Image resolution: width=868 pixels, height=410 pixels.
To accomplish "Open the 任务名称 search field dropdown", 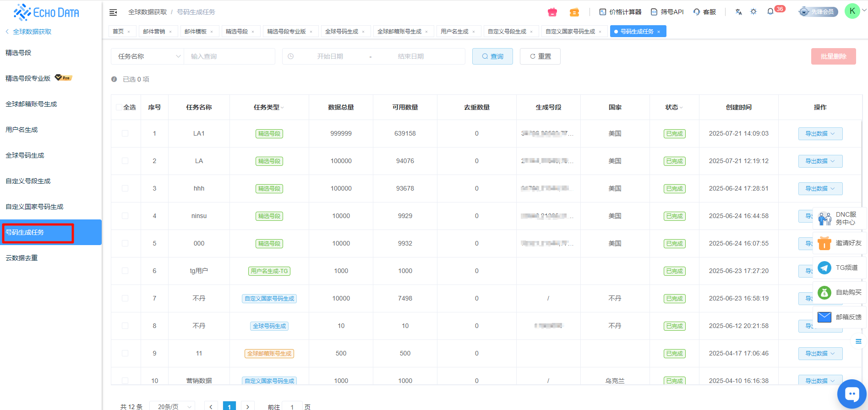I will (x=147, y=56).
